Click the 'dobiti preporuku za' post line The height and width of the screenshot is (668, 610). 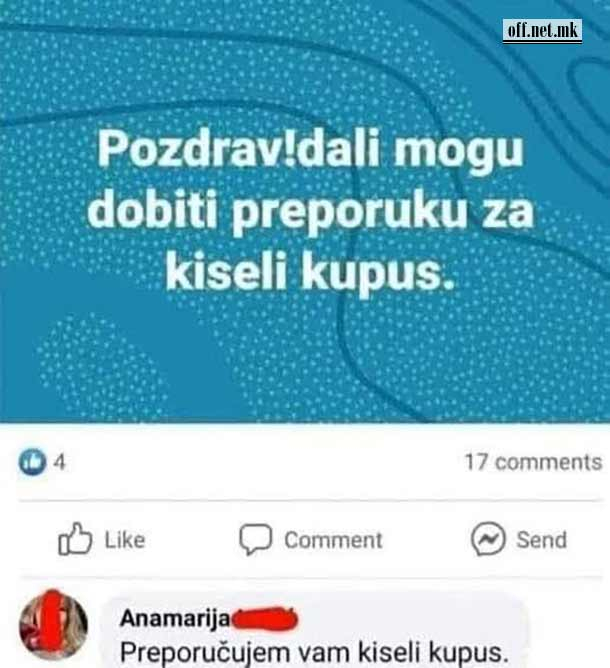[311, 211]
